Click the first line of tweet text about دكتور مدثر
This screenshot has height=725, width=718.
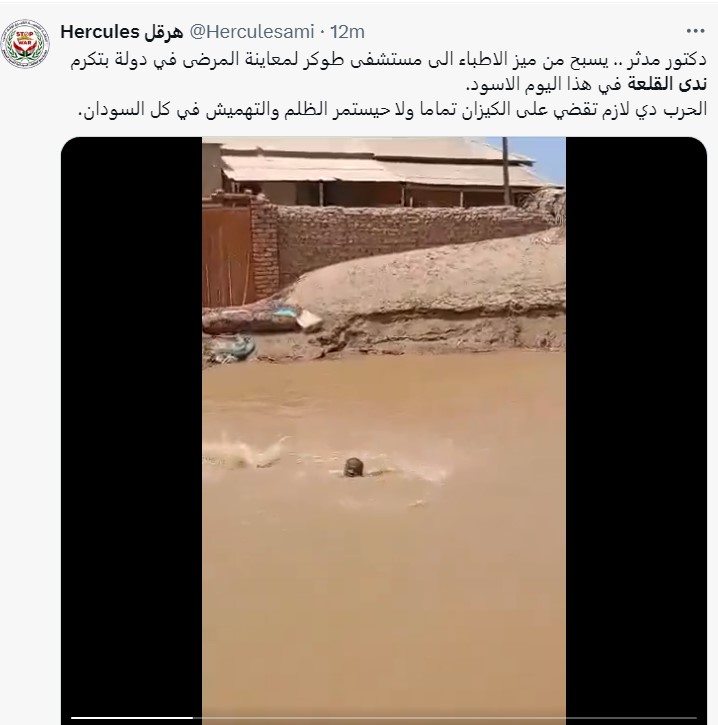tap(388, 61)
